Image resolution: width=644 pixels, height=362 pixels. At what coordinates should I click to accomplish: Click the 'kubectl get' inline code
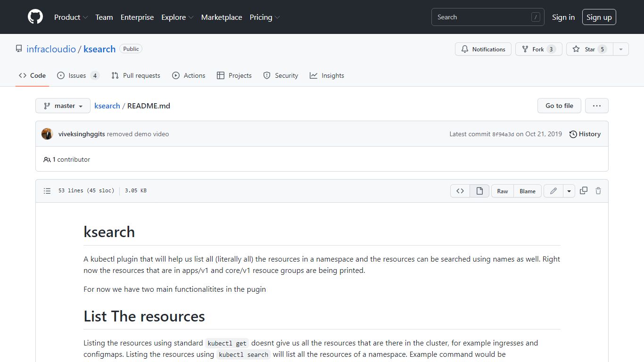(227, 343)
